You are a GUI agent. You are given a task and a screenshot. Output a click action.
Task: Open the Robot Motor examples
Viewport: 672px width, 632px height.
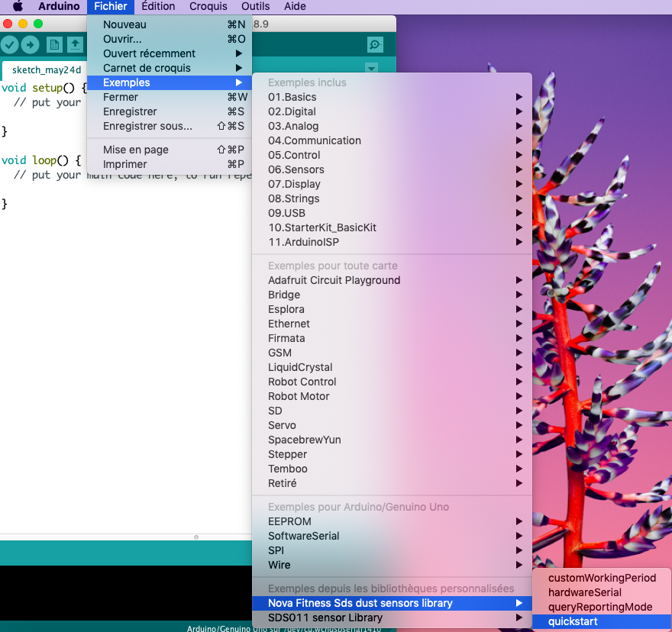tap(393, 397)
